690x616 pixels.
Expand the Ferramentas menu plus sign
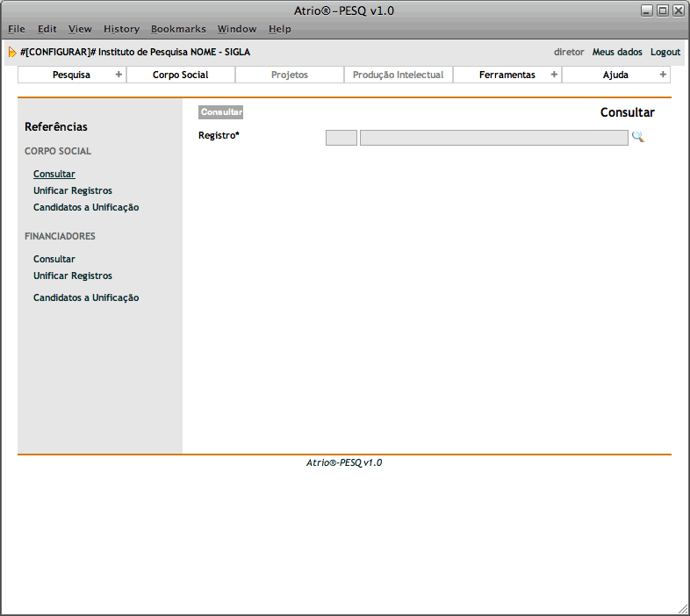click(554, 75)
